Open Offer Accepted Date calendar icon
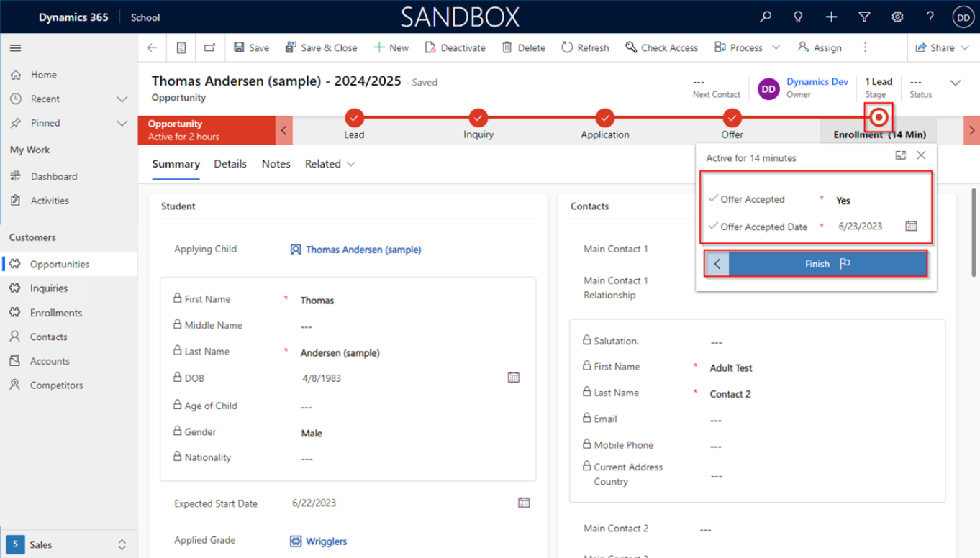The width and height of the screenshot is (980, 558). (911, 226)
